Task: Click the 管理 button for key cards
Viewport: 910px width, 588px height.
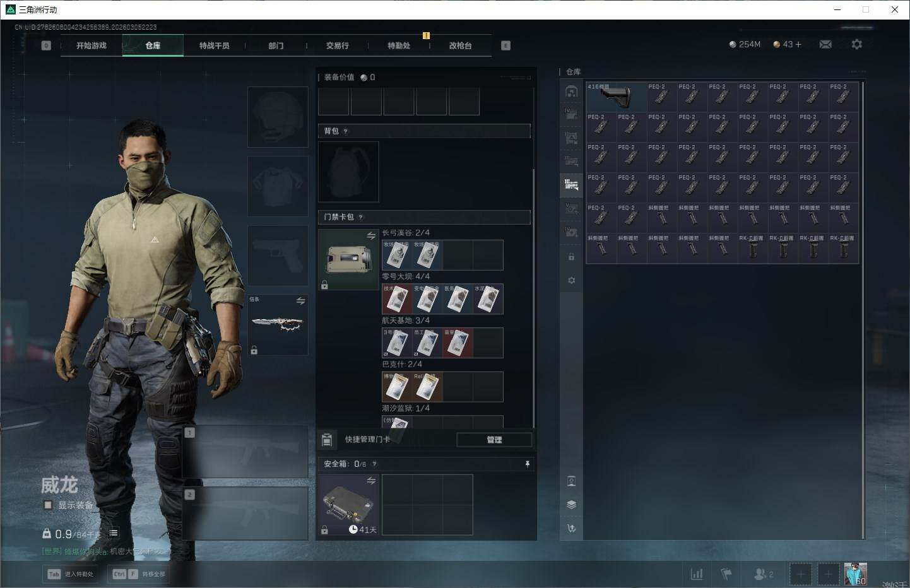Action: click(x=494, y=440)
